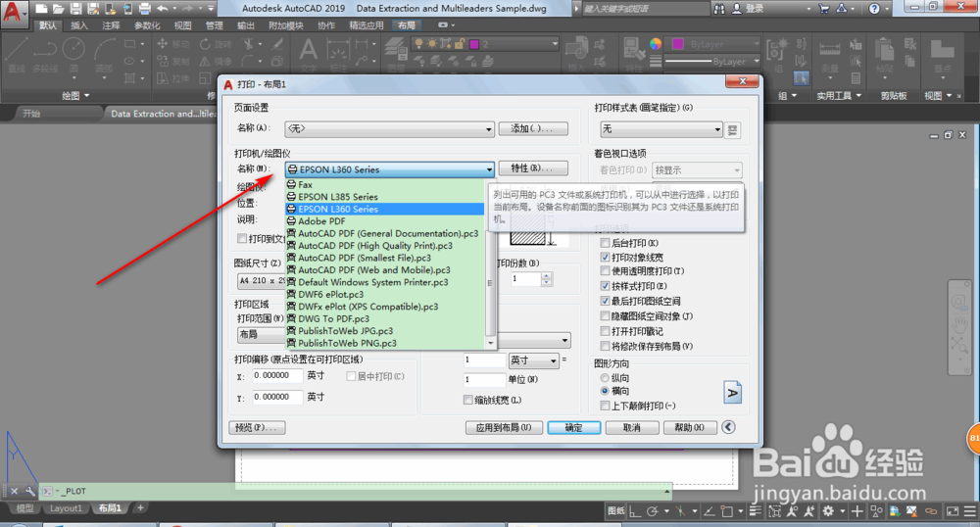Click the status bar customization hamburger icon
Image resolution: width=980 pixels, height=527 pixels.
(x=970, y=511)
